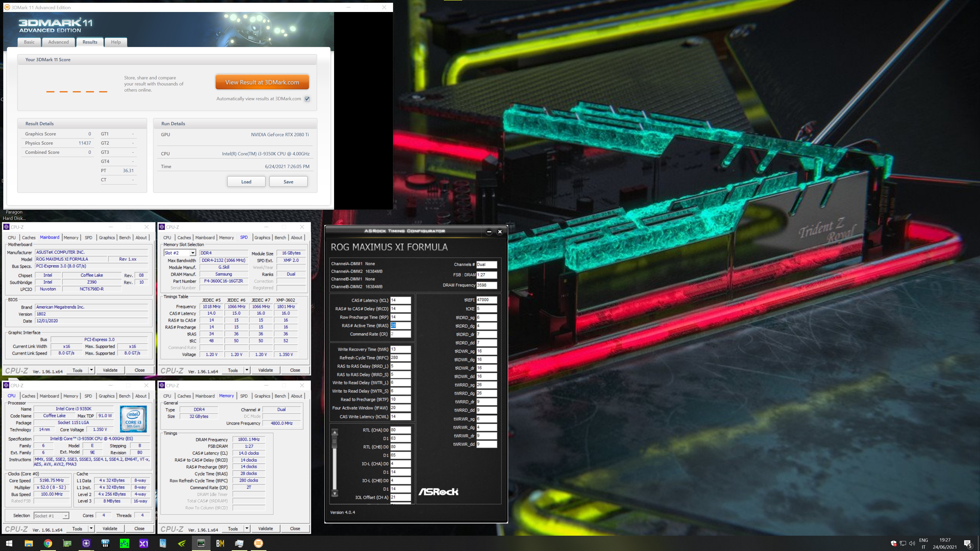Viewport: 980px width, 551px height.
Task: Open the blue gauge meter taskbar app
Action: point(163,543)
